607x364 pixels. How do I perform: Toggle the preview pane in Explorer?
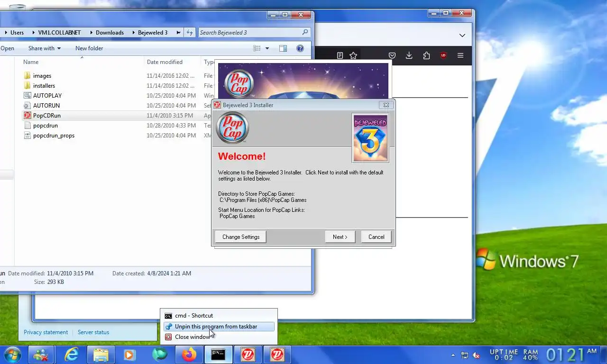point(283,48)
